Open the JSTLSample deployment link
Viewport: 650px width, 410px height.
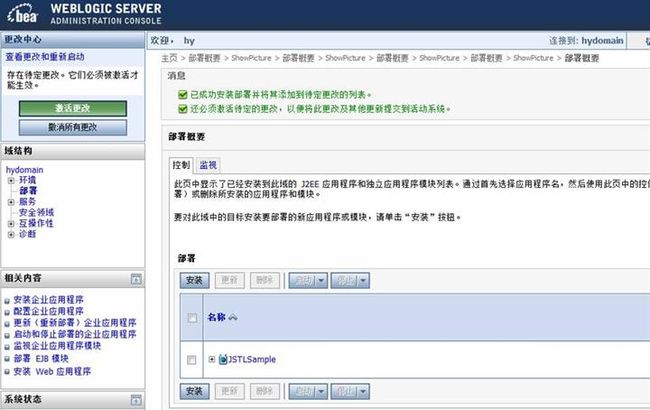click(x=252, y=359)
